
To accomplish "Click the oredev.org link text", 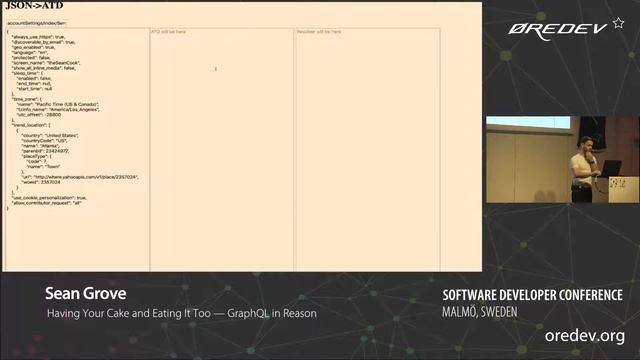I will [x=584, y=336].
